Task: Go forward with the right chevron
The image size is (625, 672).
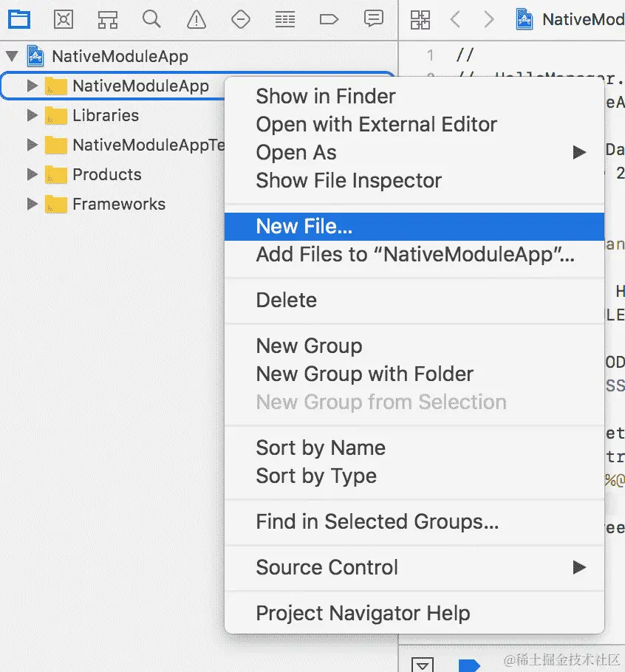Action: 488,19
